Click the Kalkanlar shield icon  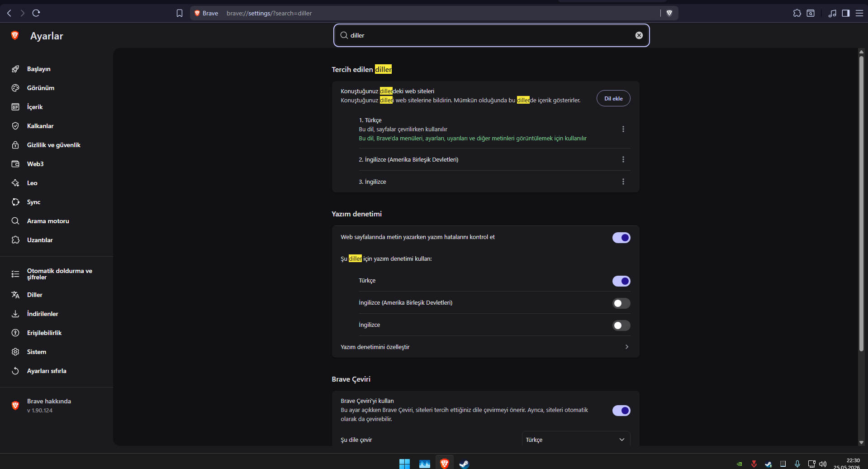pyautogui.click(x=15, y=126)
